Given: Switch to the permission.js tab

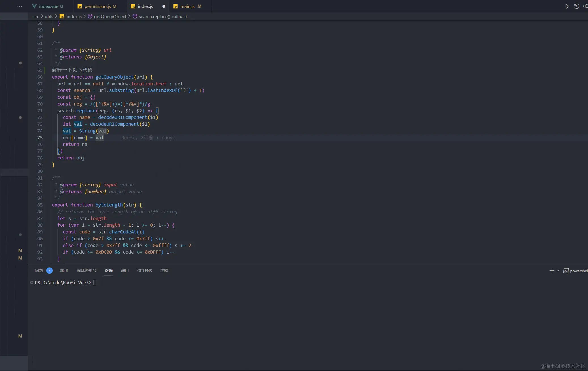Looking at the screenshot, I should click(97, 6).
